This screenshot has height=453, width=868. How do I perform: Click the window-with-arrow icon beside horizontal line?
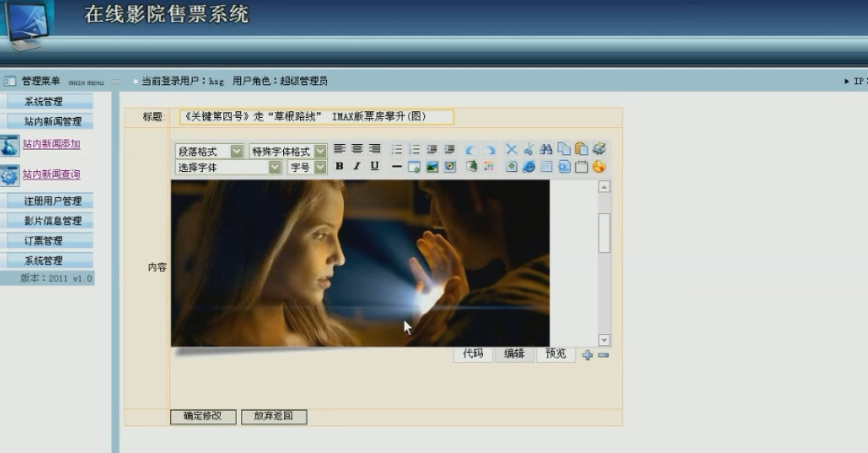click(414, 167)
